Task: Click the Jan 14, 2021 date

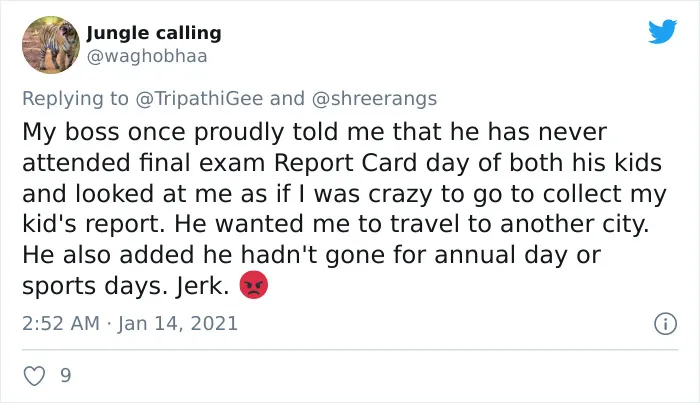Action: coord(178,324)
